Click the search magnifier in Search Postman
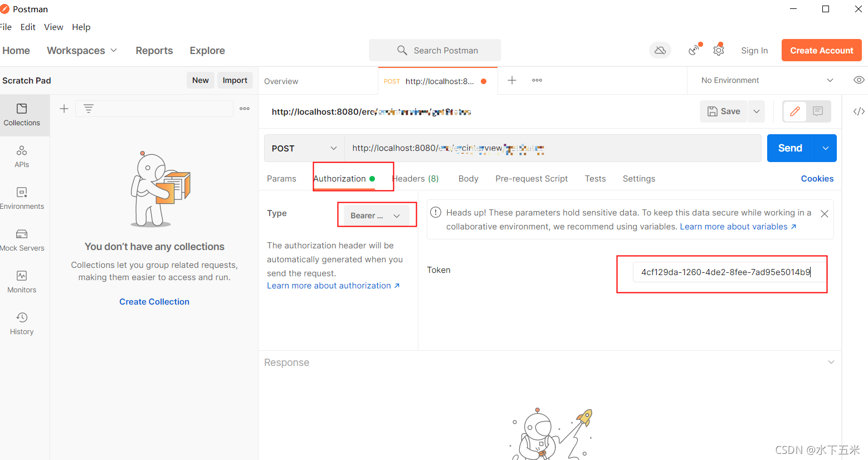 pyautogui.click(x=402, y=50)
